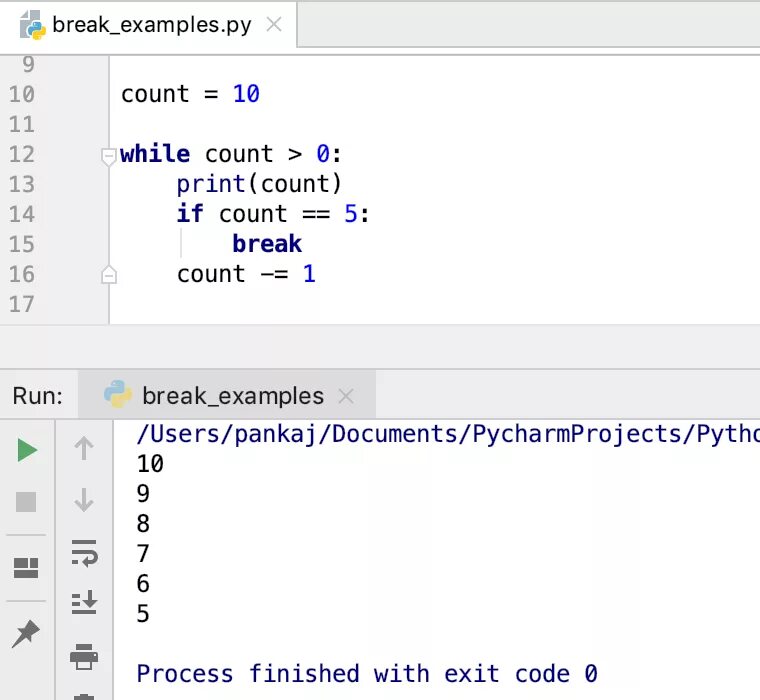Click the 'if count == 5:' line
The width and height of the screenshot is (760, 700).
[x=273, y=214]
